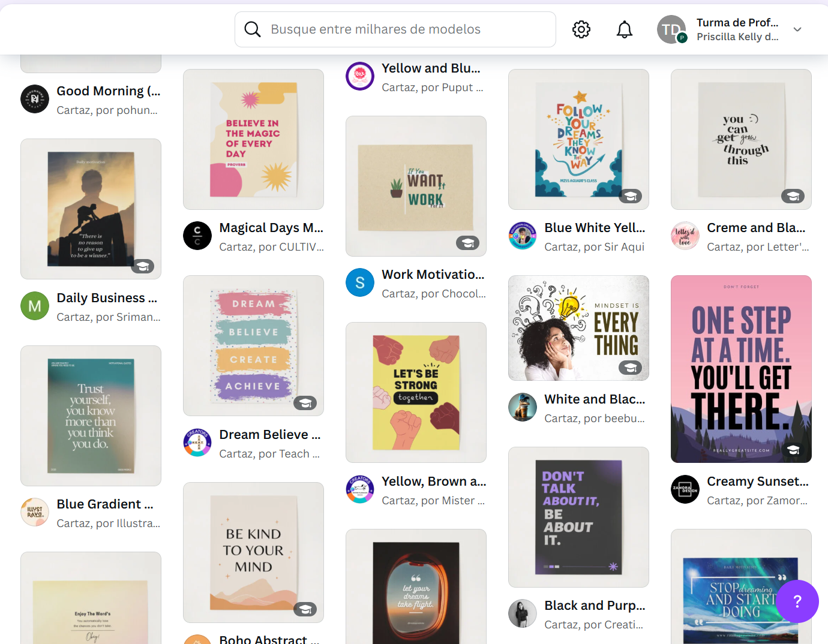This screenshot has width=828, height=644.
Task: Click the Good Morning template title
Action: 109,91
